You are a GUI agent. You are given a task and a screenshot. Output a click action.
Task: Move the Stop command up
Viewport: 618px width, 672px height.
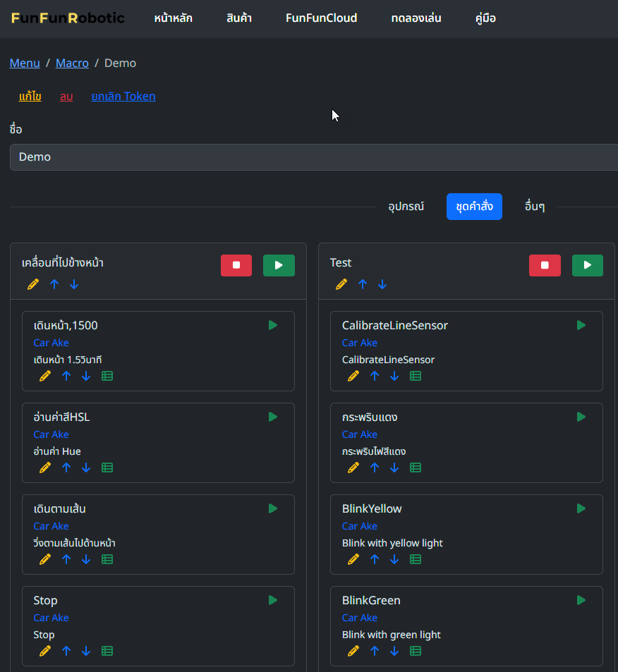66,651
